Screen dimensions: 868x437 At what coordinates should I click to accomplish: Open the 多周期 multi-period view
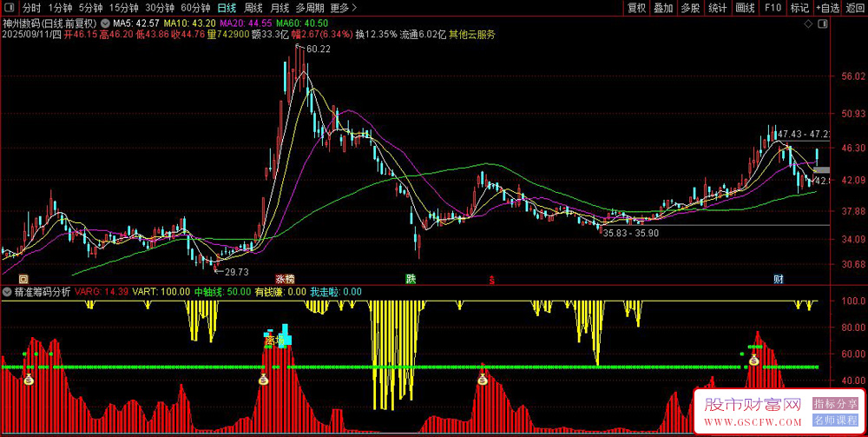pyautogui.click(x=310, y=8)
